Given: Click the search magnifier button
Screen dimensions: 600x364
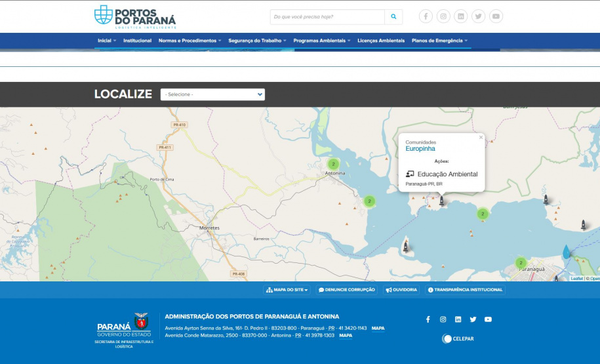Looking at the screenshot, I should click(393, 17).
